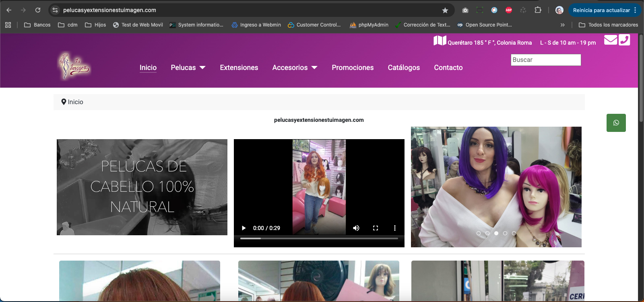Click the browser forward arrow

click(x=23, y=10)
